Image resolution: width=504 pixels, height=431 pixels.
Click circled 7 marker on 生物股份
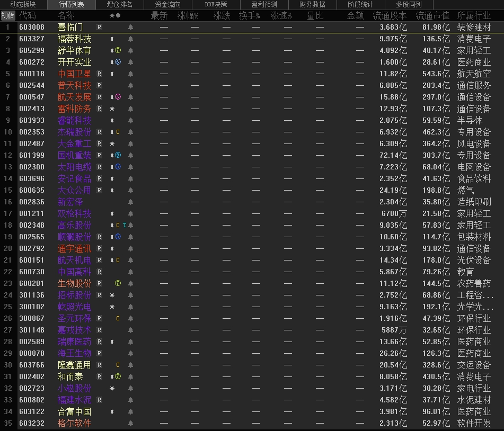pos(118,283)
